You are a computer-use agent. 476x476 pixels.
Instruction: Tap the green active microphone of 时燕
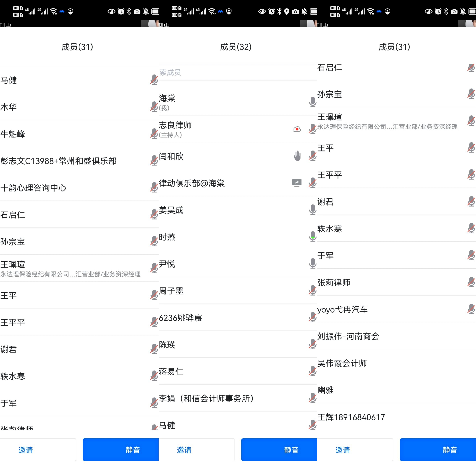pos(313,236)
